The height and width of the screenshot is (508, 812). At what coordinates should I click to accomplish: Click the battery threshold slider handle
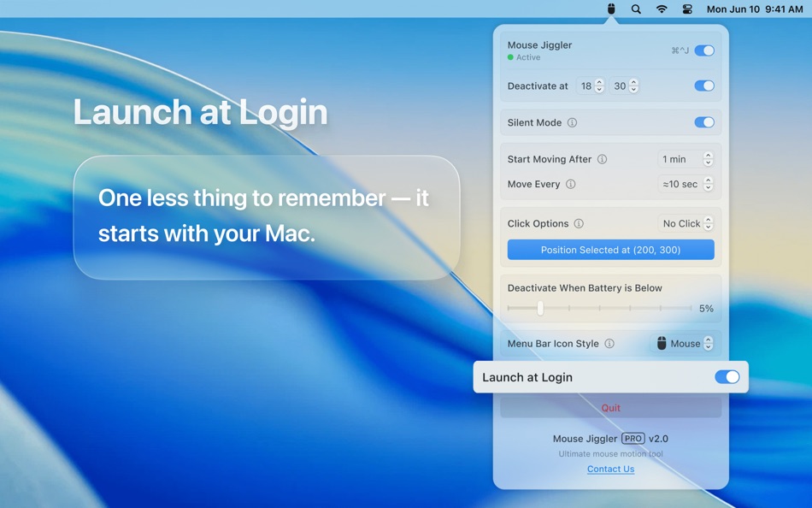(x=540, y=309)
